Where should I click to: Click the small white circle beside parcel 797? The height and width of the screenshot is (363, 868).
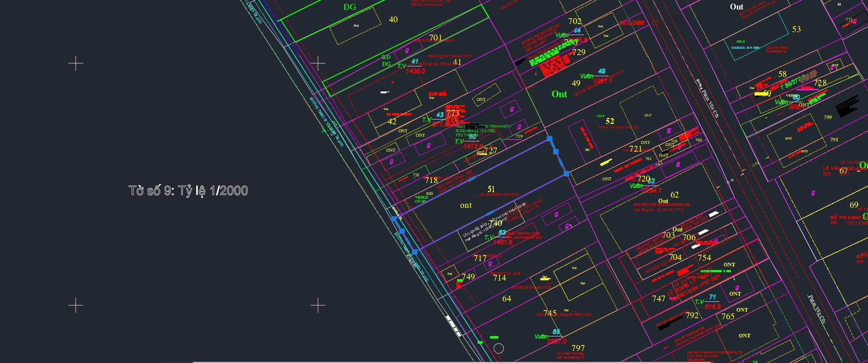click(x=499, y=348)
